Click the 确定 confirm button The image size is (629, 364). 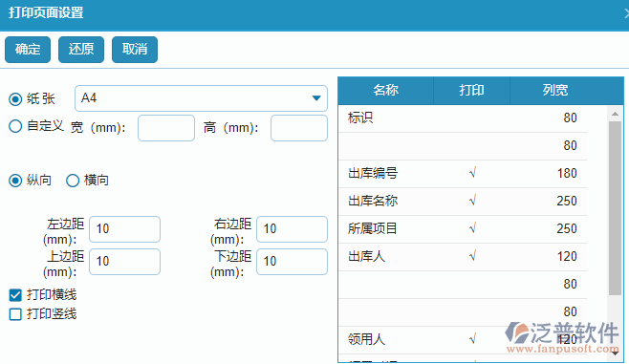click(28, 50)
